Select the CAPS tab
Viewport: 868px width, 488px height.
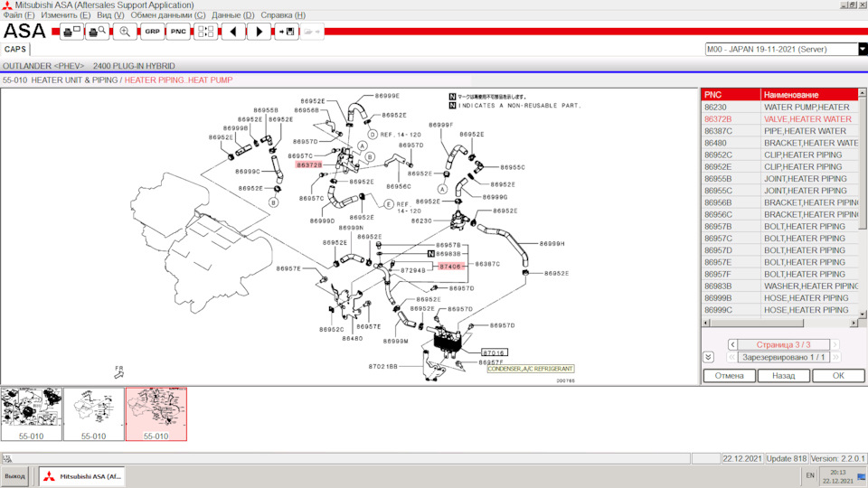click(x=15, y=49)
